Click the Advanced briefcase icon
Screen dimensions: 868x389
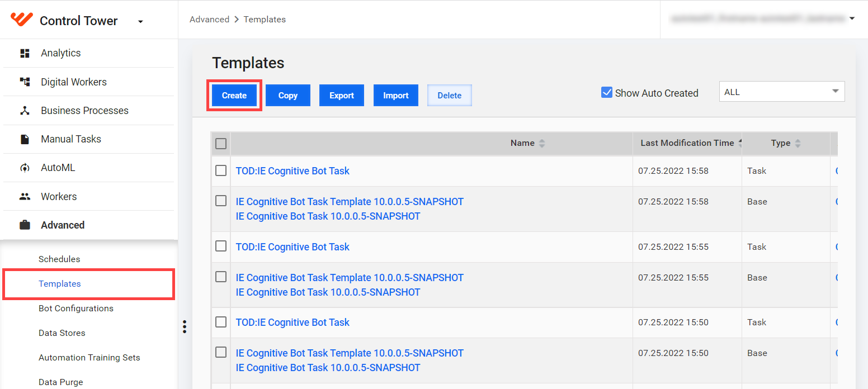[25, 225]
